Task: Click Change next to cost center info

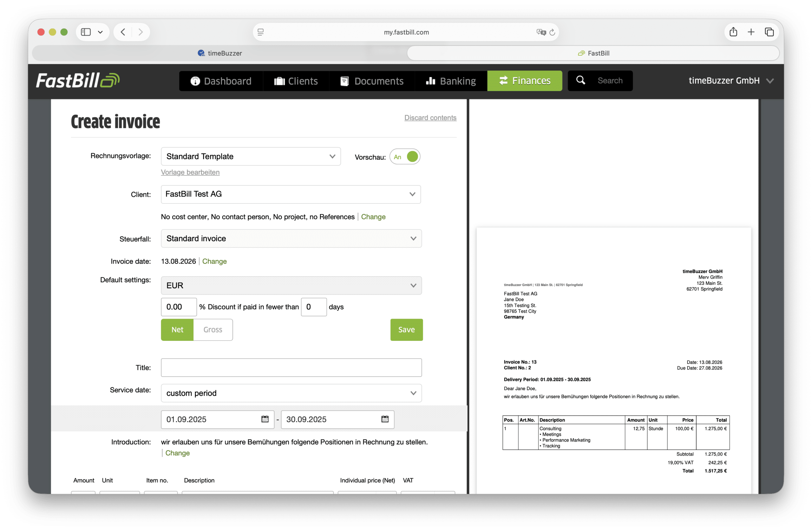Action: (x=373, y=217)
